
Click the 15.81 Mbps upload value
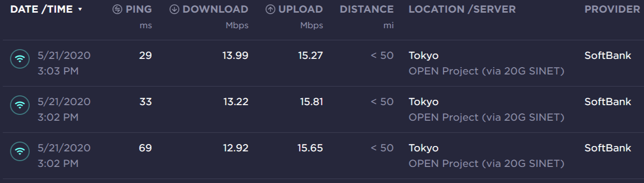pos(312,102)
